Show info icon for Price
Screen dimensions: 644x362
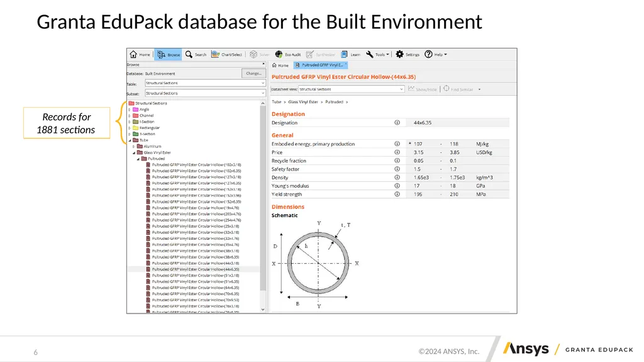pos(397,152)
